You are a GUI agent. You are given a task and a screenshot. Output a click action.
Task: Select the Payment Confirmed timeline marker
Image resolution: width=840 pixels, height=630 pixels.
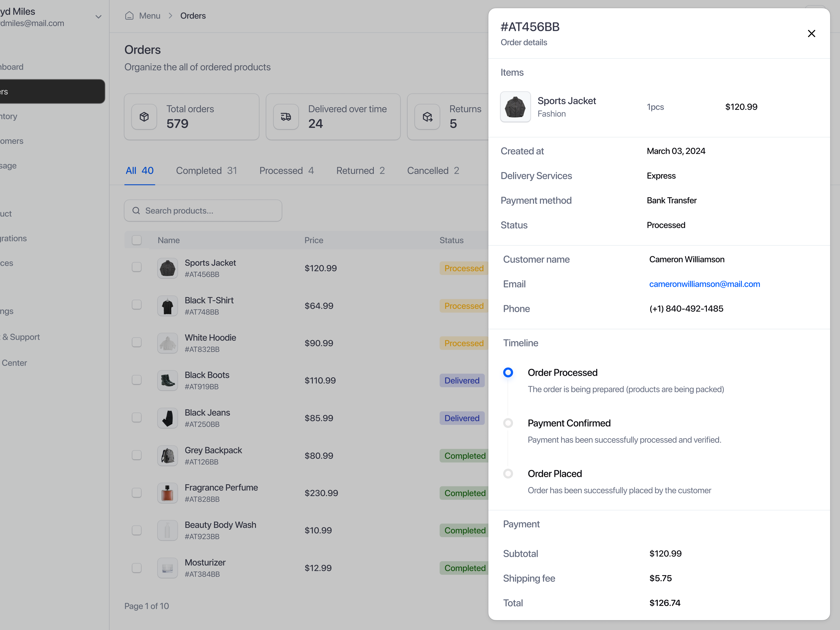508,423
